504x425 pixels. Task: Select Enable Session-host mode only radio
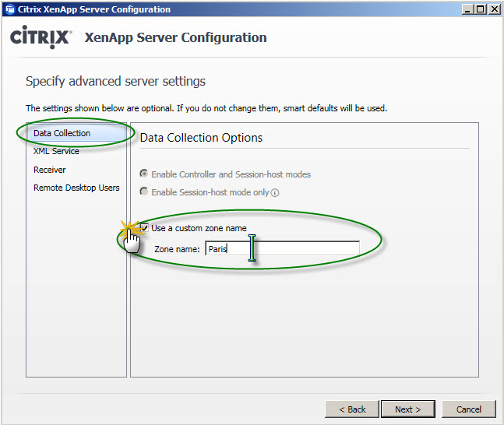click(x=143, y=191)
